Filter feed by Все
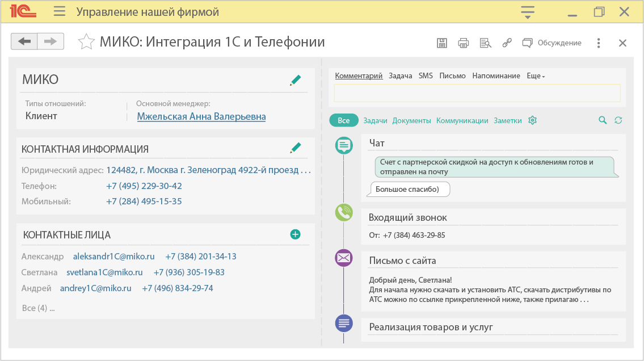 coord(344,120)
